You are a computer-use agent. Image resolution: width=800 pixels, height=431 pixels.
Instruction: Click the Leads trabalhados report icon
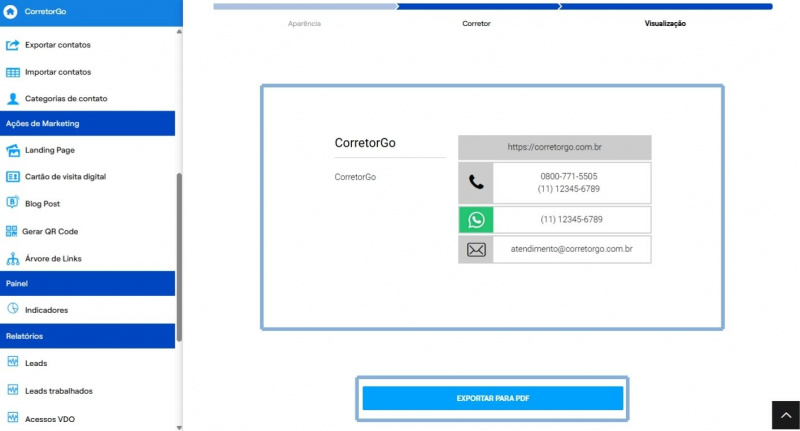coord(13,389)
